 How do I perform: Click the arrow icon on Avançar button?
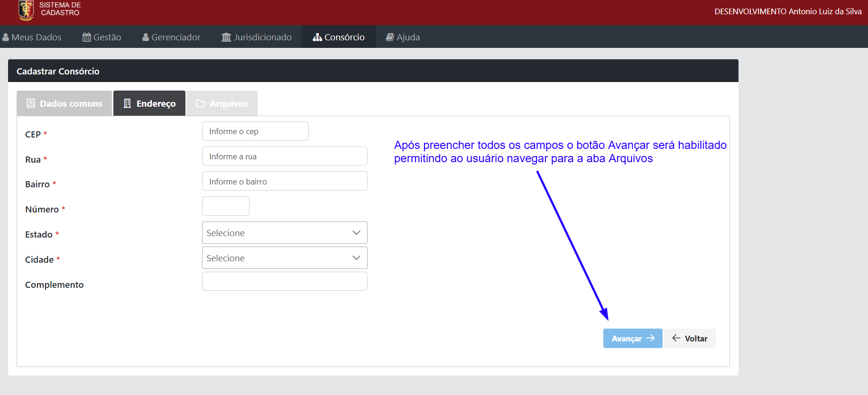coord(650,338)
